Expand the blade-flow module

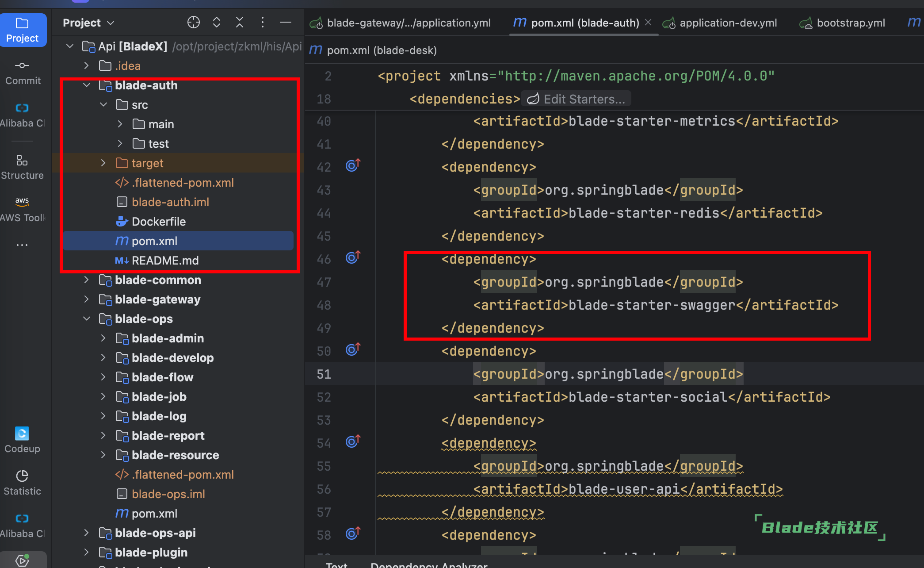click(x=103, y=377)
